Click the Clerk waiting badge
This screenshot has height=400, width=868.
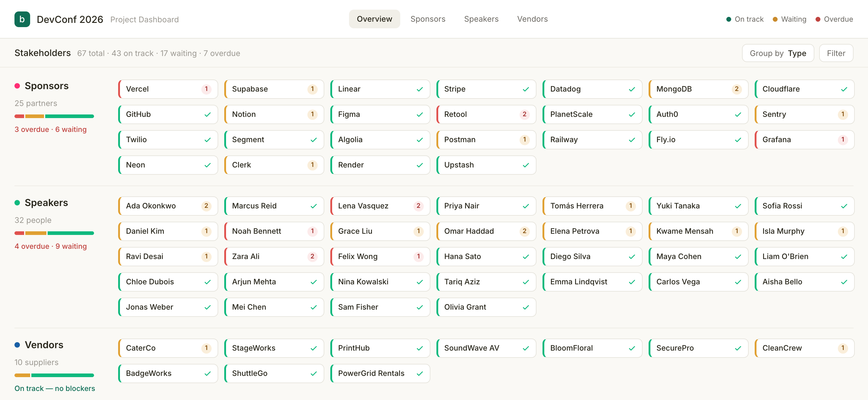coord(312,165)
